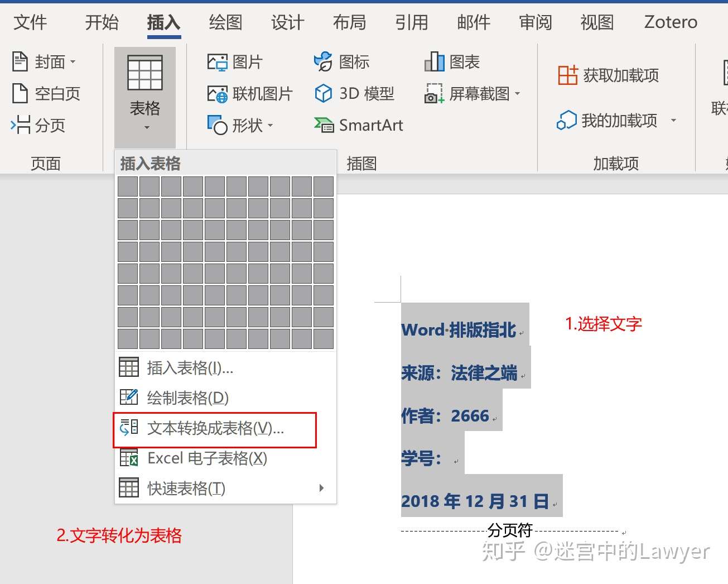The height and width of the screenshot is (584, 728).
Task: Insert a 分页 page break
Action: (x=38, y=125)
